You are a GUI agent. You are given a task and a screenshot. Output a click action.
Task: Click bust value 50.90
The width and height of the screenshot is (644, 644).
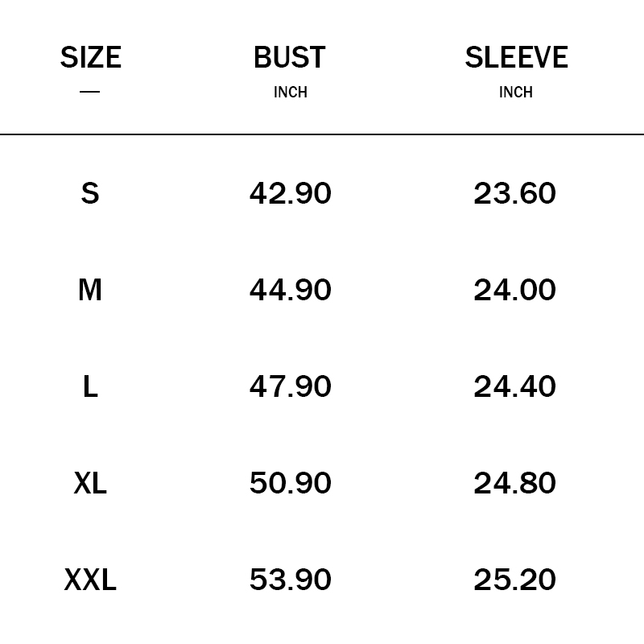coord(290,483)
